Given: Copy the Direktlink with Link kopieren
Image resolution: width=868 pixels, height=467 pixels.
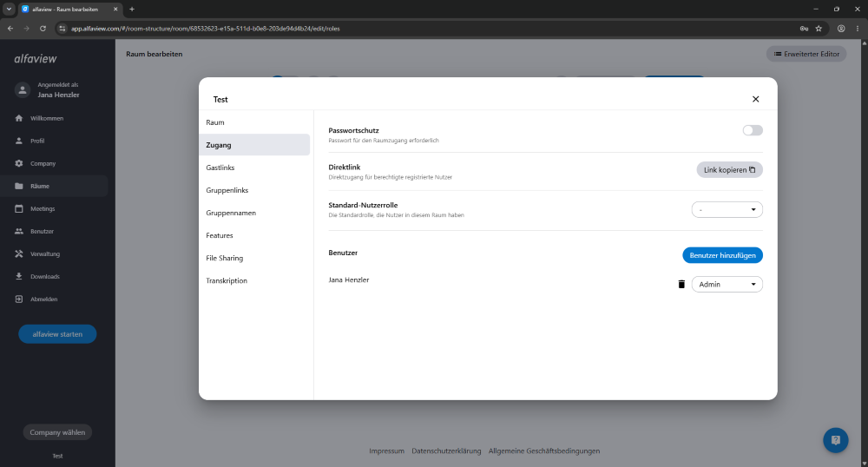Looking at the screenshot, I should [x=729, y=170].
